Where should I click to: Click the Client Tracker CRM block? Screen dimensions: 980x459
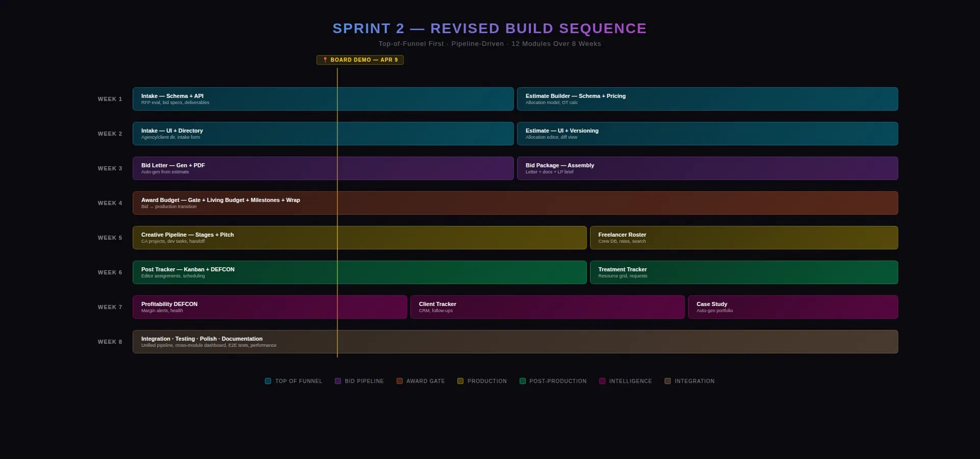tap(547, 307)
